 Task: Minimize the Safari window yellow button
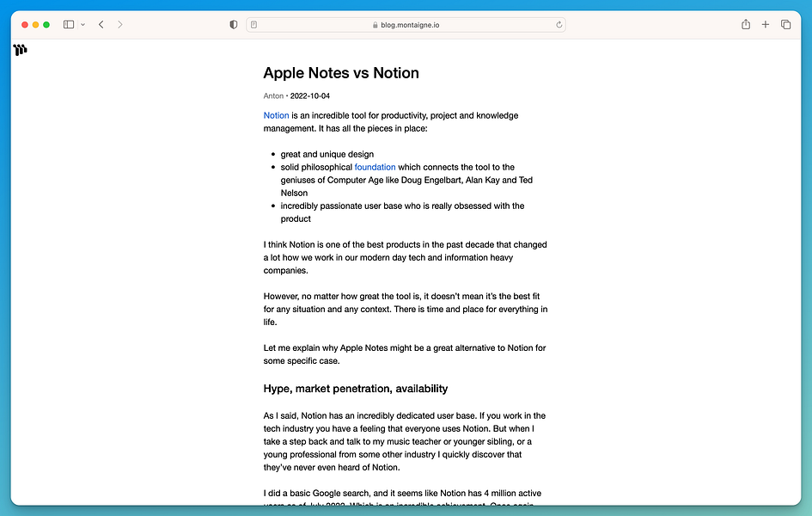pyautogui.click(x=35, y=24)
